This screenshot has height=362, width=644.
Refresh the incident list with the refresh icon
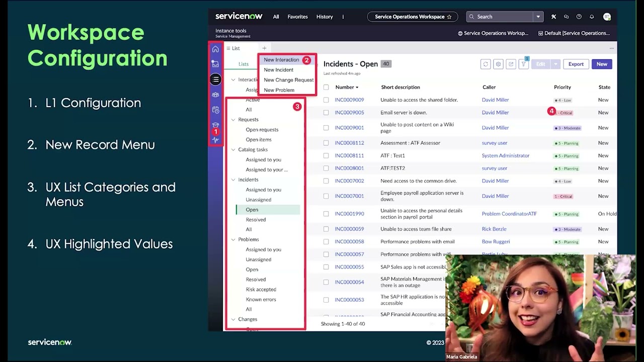pyautogui.click(x=486, y=64)
